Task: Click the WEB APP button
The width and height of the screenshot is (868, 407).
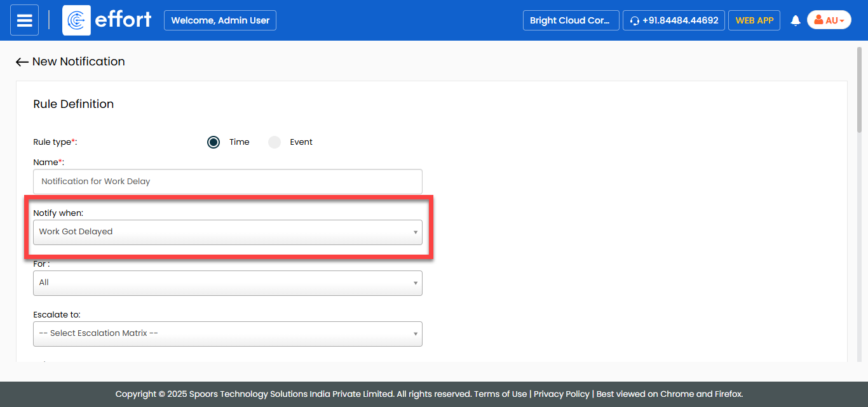Action: (754, 20)
